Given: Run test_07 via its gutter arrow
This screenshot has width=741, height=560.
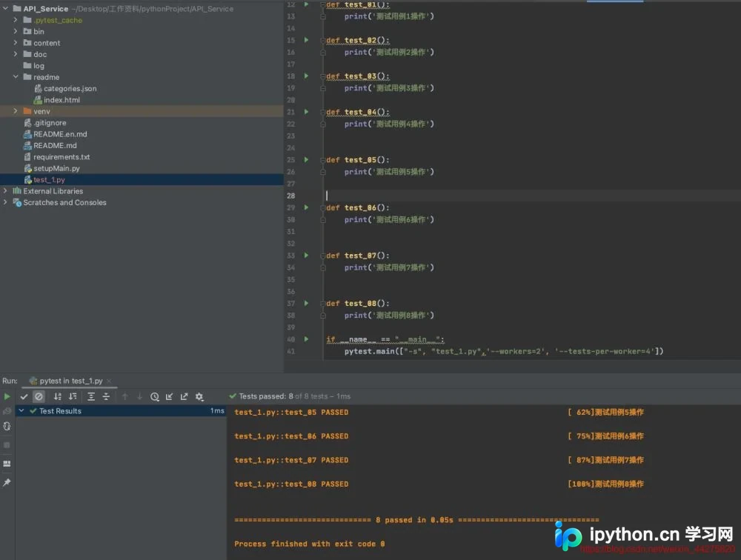Looking at the screenshot, I should 306,256.
